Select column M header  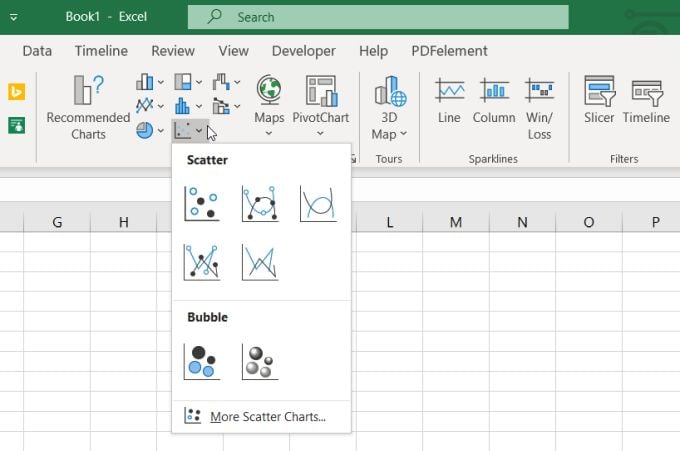coord(456,222)
